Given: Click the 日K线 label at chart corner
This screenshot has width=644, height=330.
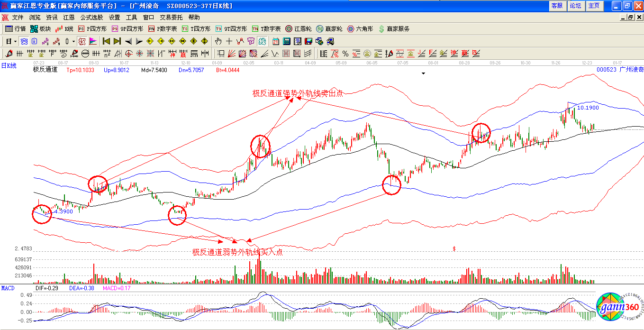Looking at the screenshot, I should 9,66.
